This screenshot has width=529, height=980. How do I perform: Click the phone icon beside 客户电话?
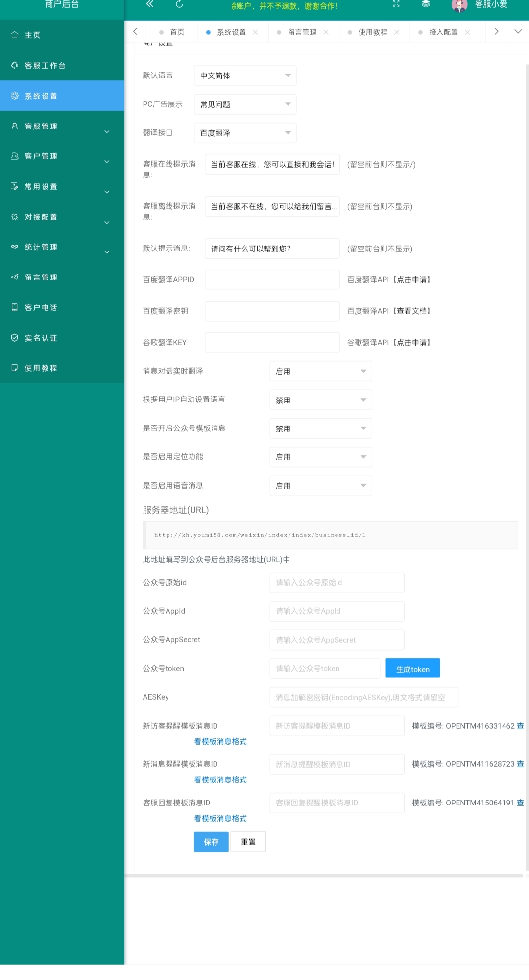15,307
